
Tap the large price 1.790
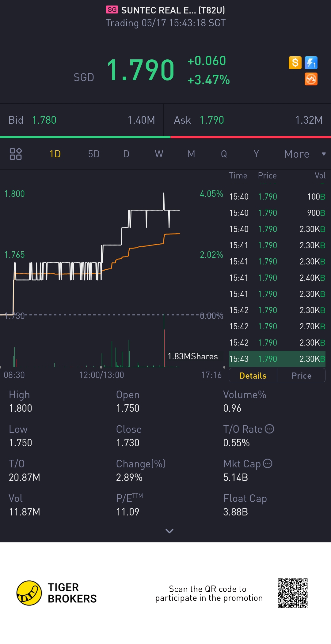(141, 70)
